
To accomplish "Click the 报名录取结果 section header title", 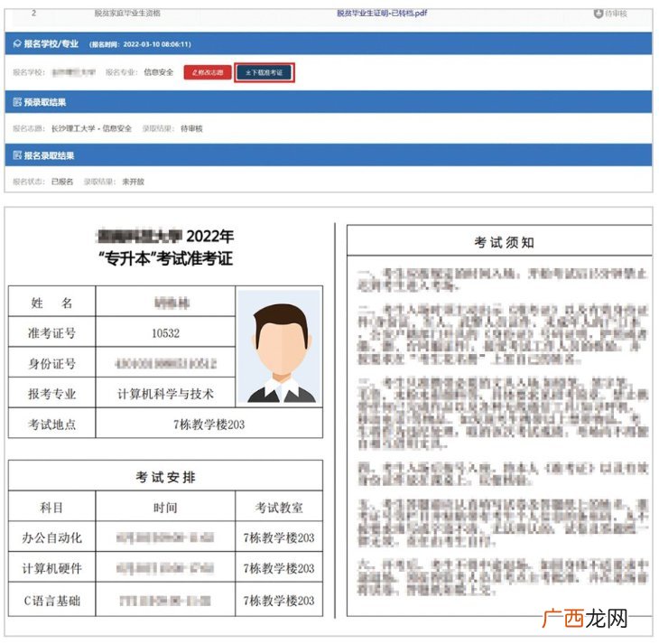I will (x=49, y=155).
